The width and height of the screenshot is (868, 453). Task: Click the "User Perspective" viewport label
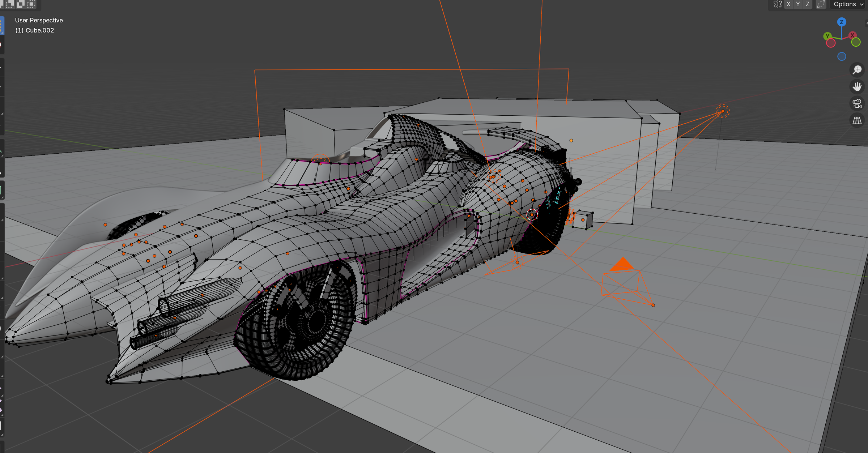(x=39, y=20)
